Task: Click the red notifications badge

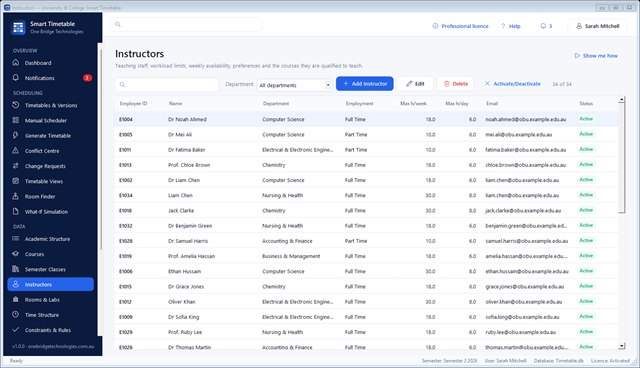Action: pyautogui.click(x=87, y=78)
